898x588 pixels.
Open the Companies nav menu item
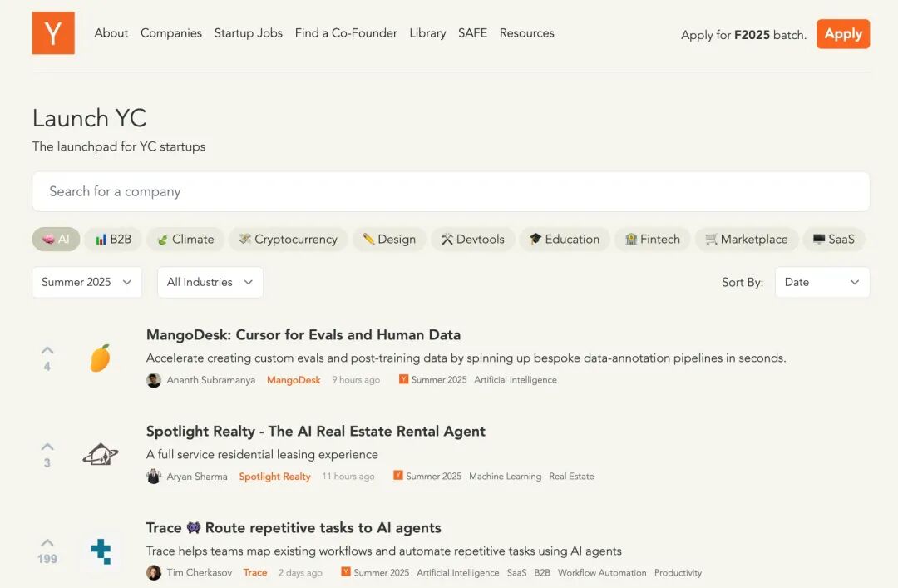point(171,33)
